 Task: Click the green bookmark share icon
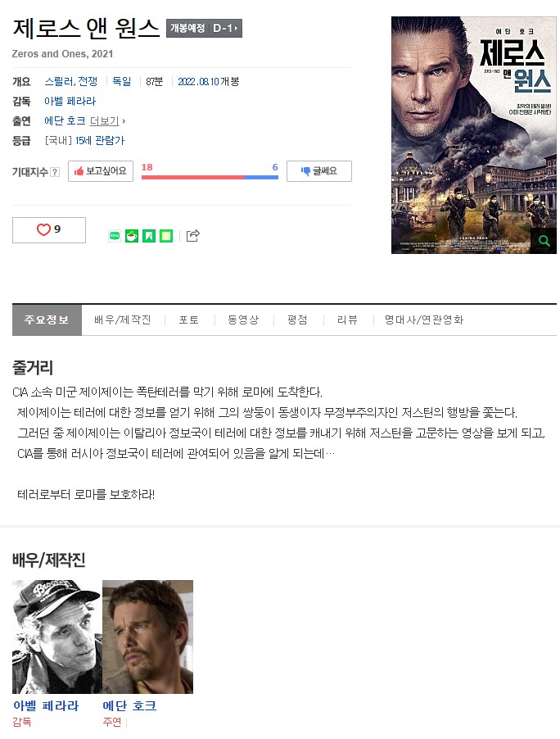(x=149, y=236)
